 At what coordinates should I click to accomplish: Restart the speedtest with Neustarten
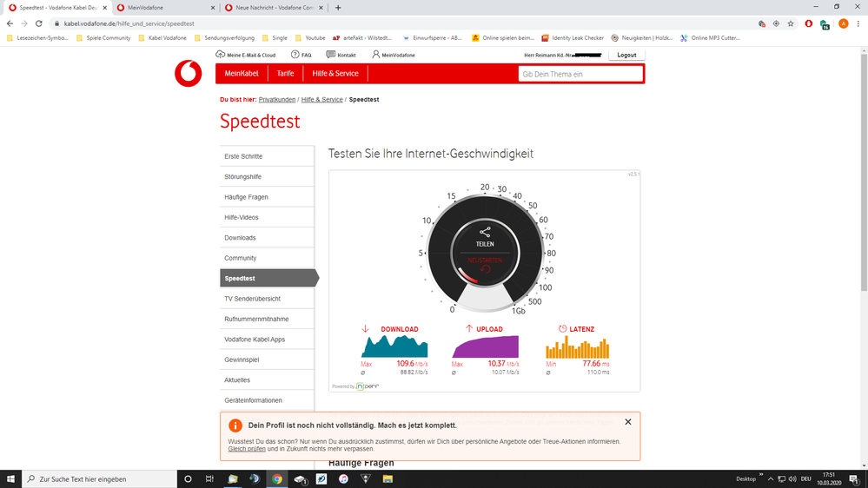[485, 265]
